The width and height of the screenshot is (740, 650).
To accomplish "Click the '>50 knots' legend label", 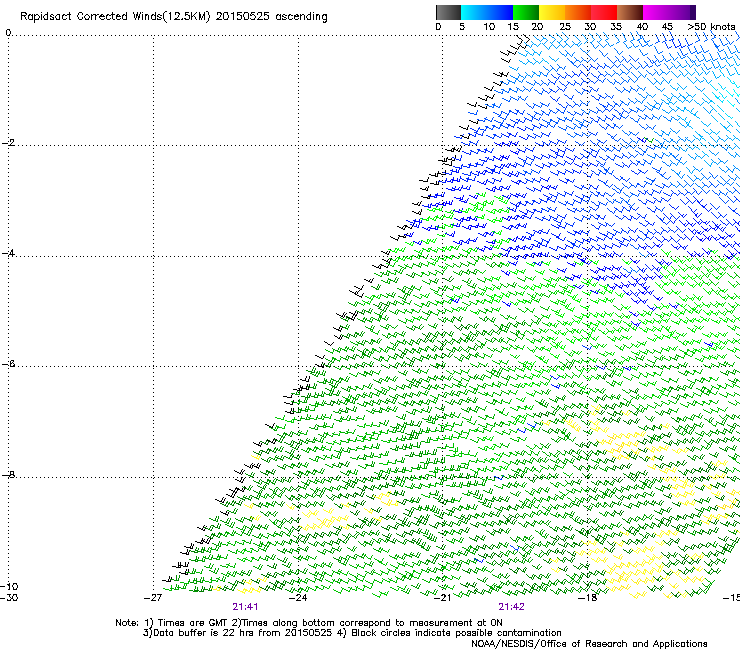I will [x=711, y=27].
